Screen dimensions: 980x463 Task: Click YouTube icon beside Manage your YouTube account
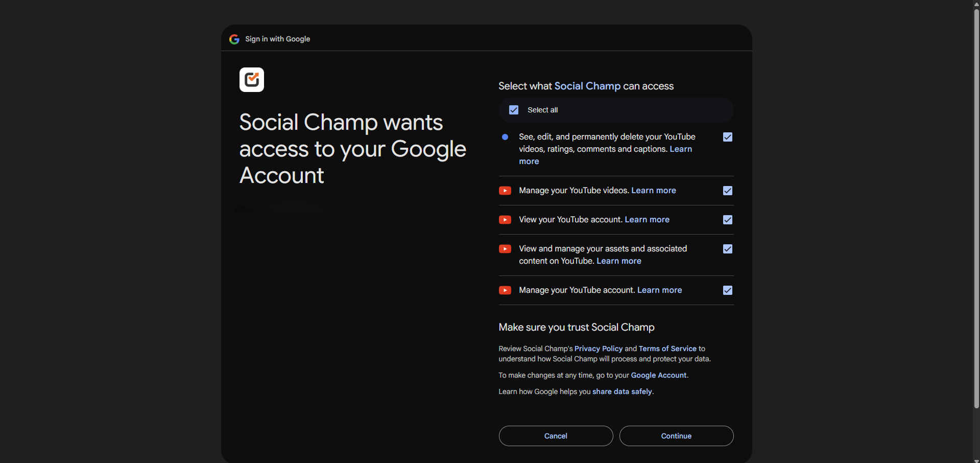point(505,290)
